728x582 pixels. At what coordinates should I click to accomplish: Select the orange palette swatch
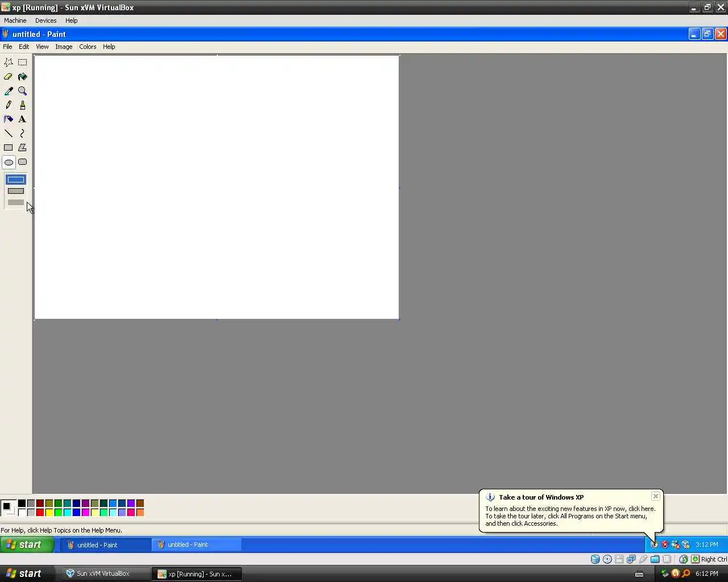click(140, 512)
